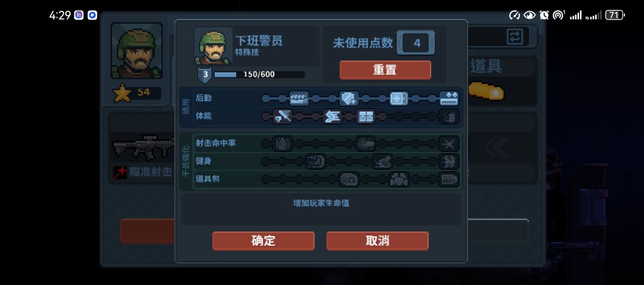The width and height of the screenshot is (644, 285).
Task: Select the camera-like skill in 道具包 row
Action: tap(349, 179)
